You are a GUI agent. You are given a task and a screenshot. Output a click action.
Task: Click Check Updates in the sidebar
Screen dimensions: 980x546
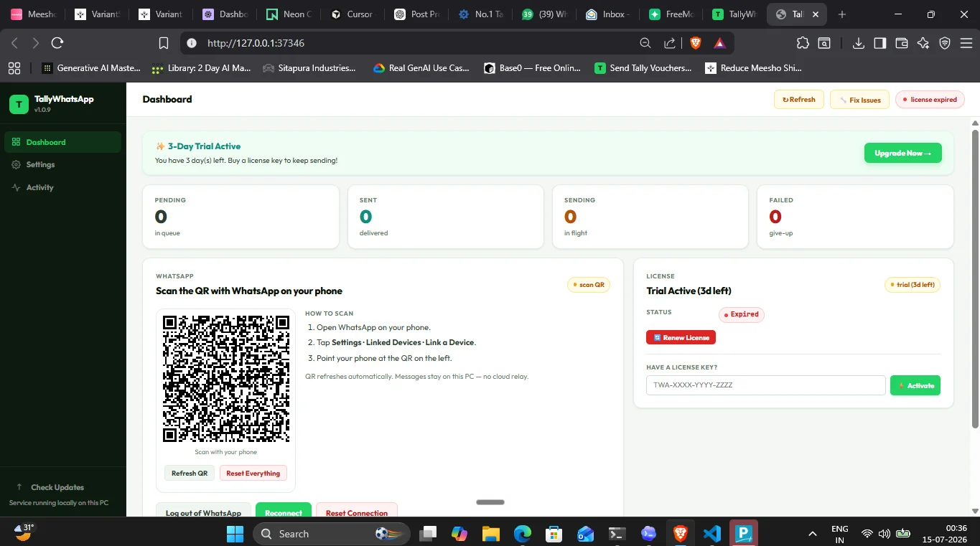57,487
